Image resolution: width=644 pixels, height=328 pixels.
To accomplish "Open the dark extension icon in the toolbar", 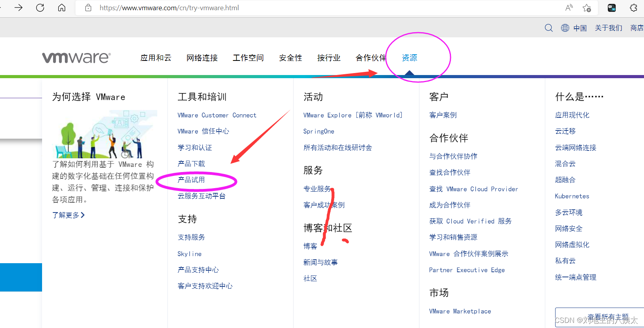I will [612, 7].
